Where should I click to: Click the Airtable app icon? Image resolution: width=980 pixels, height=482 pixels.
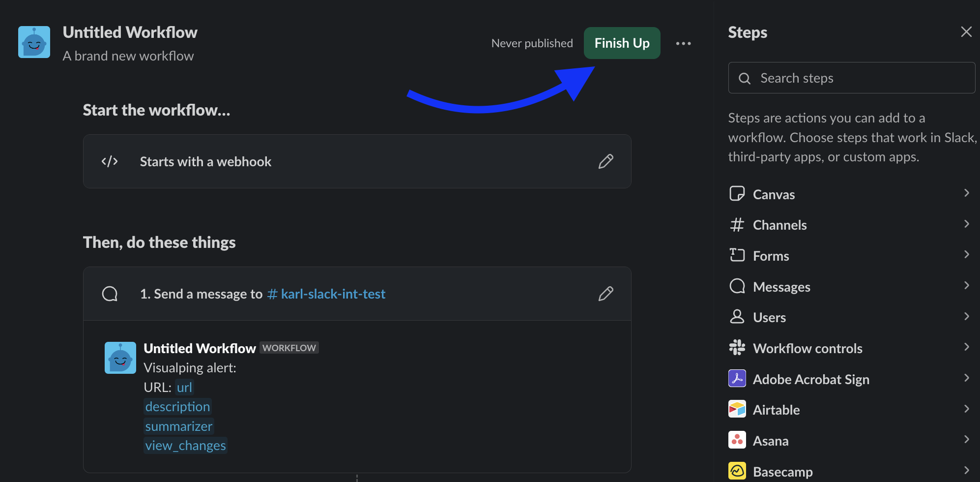pos(737,409)
